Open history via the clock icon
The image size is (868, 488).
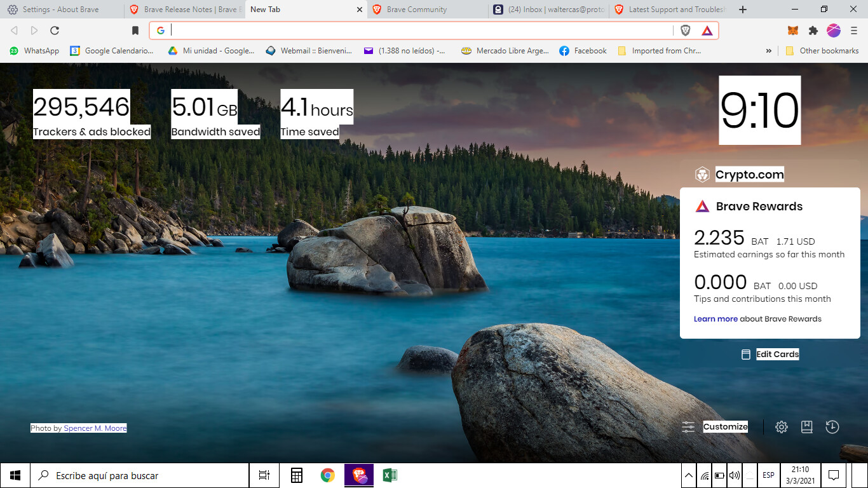pos(833,426)
